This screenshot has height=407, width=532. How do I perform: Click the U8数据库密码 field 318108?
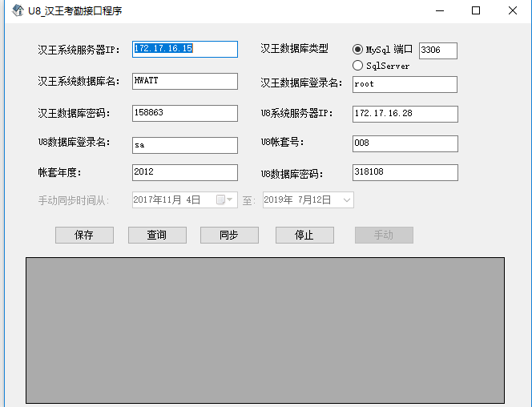(x=405, y=172)
